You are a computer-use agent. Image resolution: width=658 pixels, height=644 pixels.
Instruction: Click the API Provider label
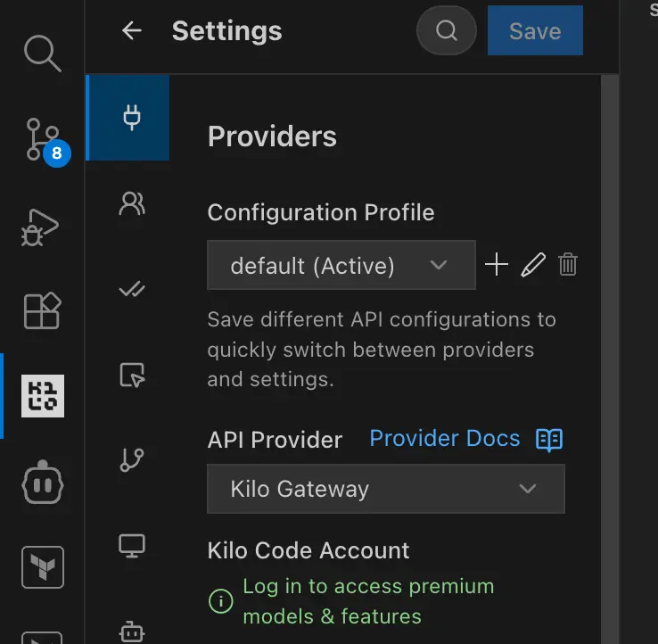pyautogui.click(x=275, y=440)
